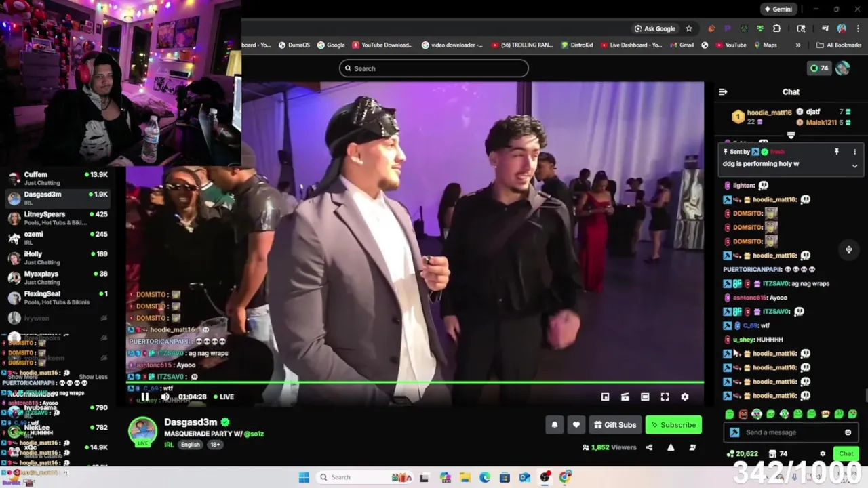The height and width of the screenshot is (488, 868).
Task: Open the Google bookmark
Action: [x=330, y=45]
